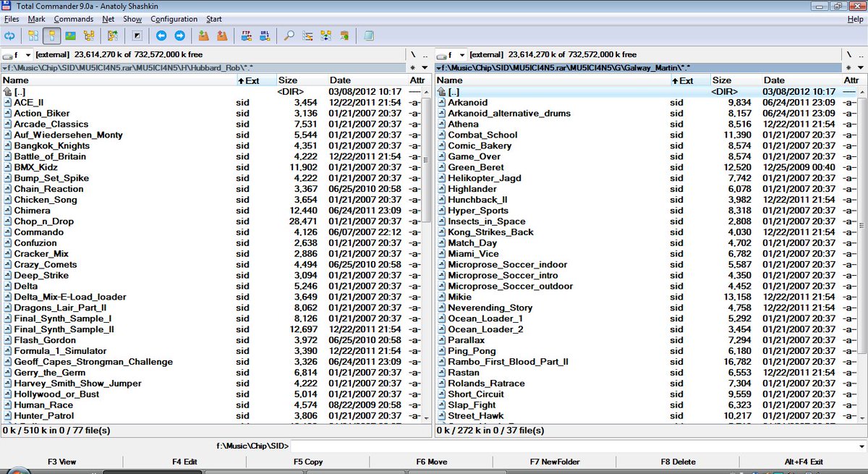Click the Pack files icon

point(203,35)
